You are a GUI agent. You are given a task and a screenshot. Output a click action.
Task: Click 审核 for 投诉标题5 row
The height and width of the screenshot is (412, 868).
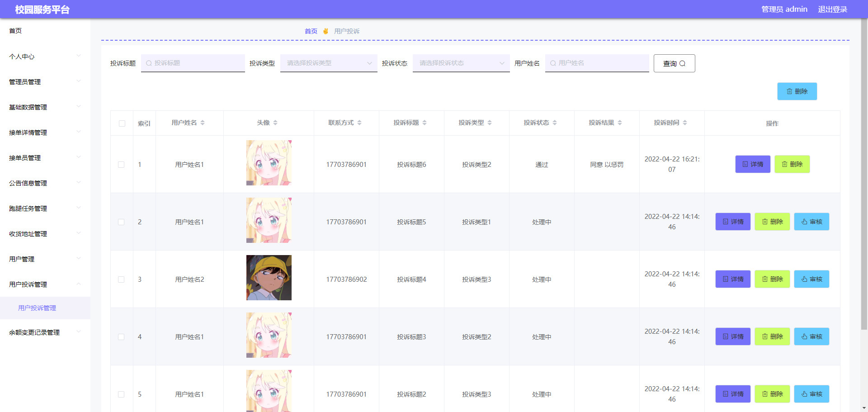(x=811, y=222)
